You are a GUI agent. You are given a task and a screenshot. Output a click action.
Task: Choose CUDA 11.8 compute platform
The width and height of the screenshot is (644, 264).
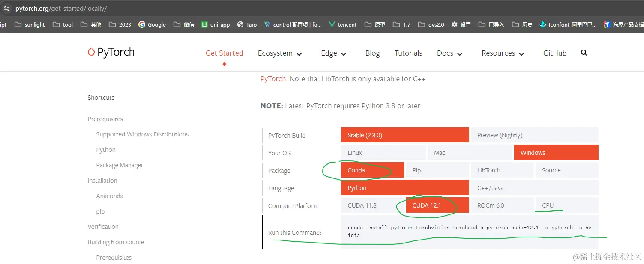click(373, 205)
